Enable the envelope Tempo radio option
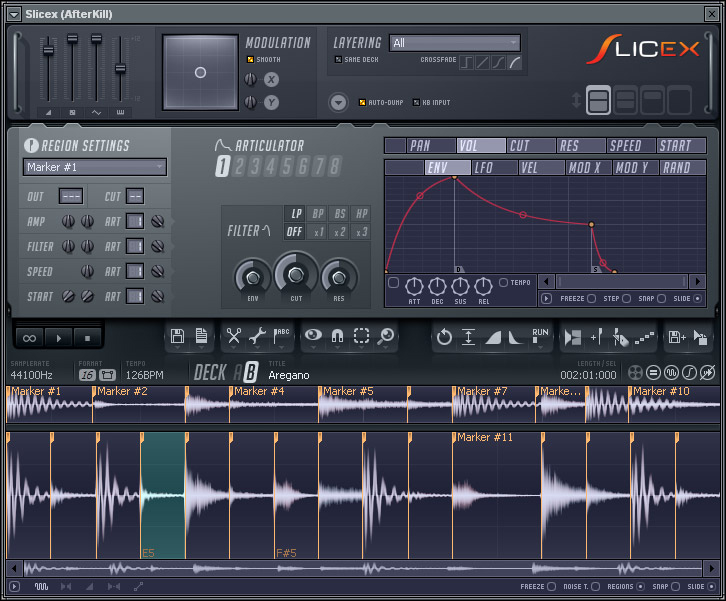Image resolution: width=726 pixels, height=601 pixels. (x=503, y=282)
